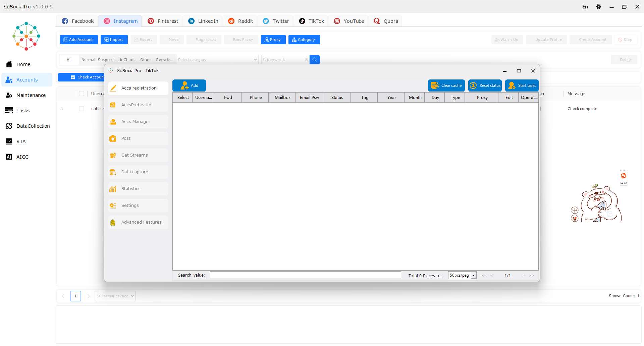
Task: Open Advanced Features in TikTok dialog
Action: [x=138, y=222]
